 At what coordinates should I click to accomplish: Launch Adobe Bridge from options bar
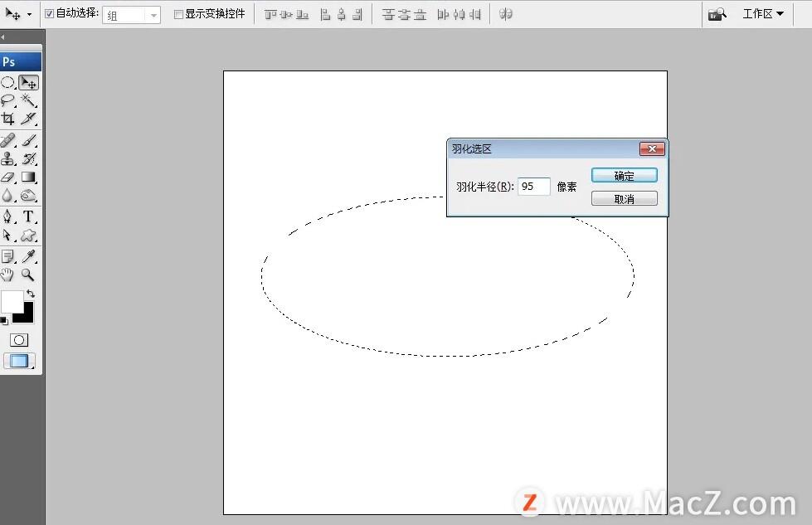click(717, 14)
